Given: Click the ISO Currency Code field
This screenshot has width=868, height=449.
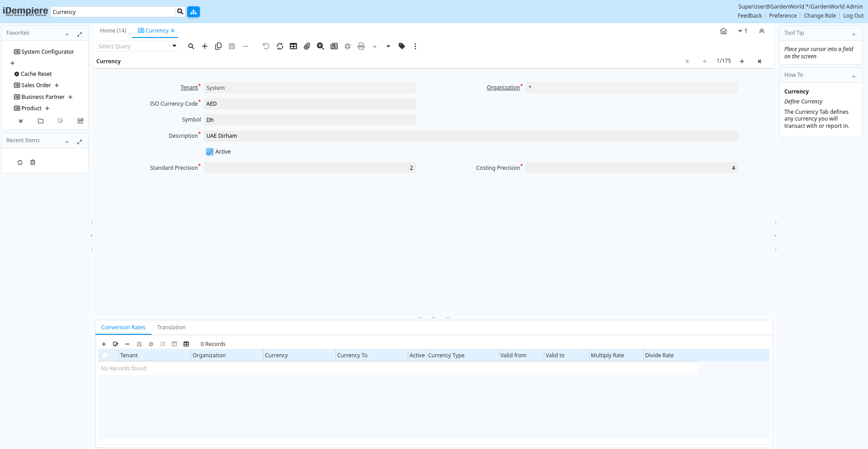Looking at the screenshot, I should click(310, 104).
